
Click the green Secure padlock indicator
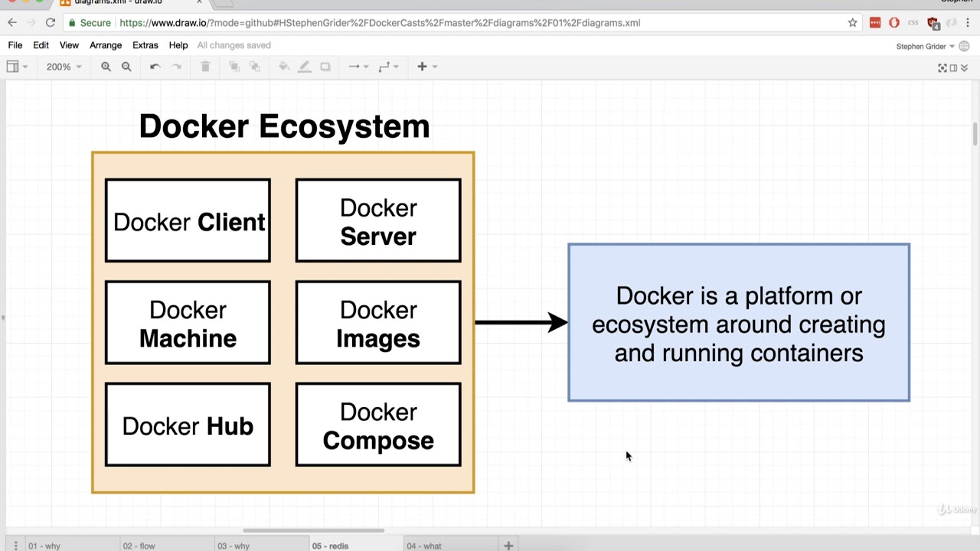90,23
